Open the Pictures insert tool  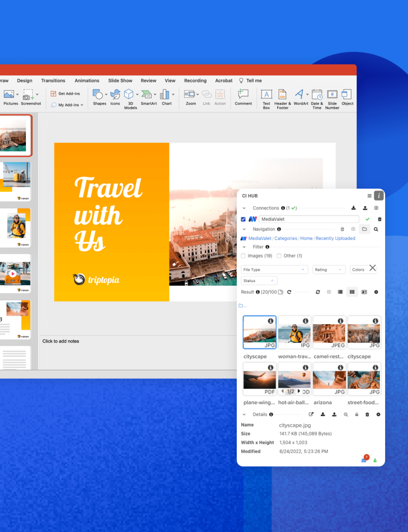[10, 97]
